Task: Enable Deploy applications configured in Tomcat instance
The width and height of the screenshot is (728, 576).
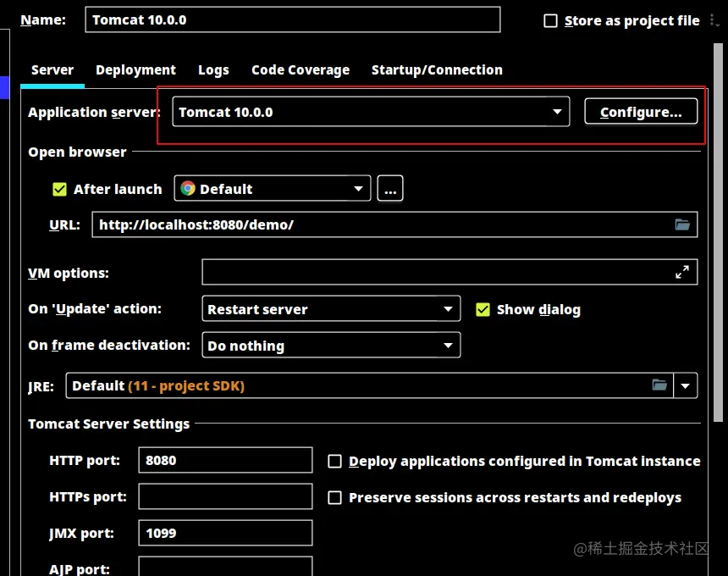Action: pyautogui.click(x=334, y=462)
